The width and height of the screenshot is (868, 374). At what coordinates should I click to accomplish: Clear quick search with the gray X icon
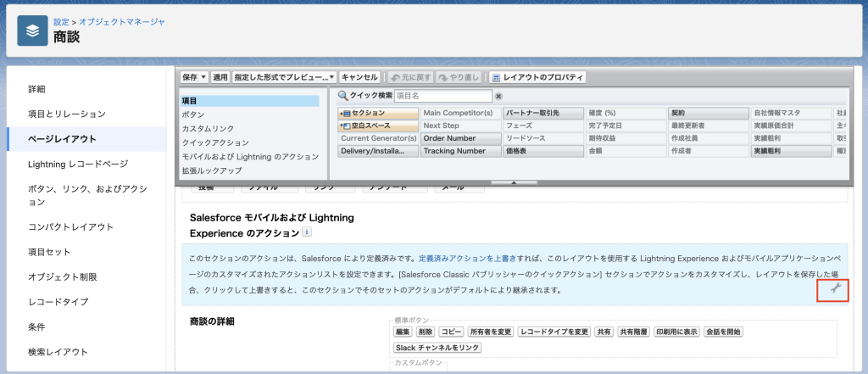point(498,96)
